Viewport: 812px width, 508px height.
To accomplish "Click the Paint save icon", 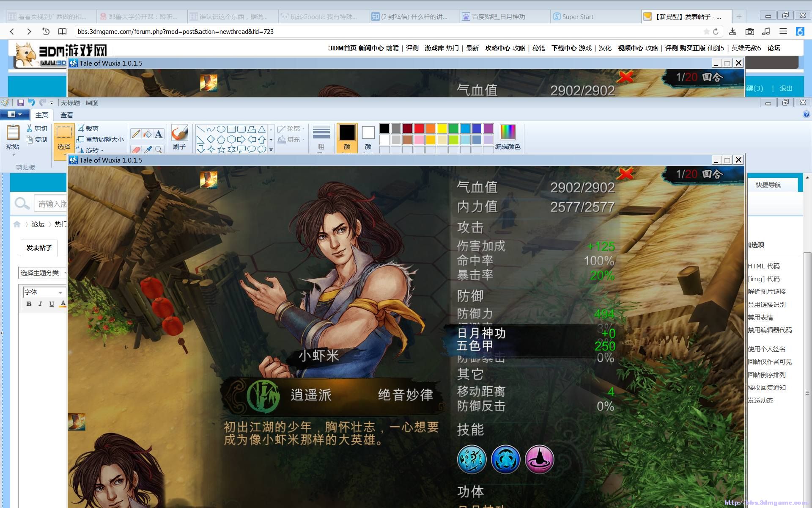I will (20, 102).
